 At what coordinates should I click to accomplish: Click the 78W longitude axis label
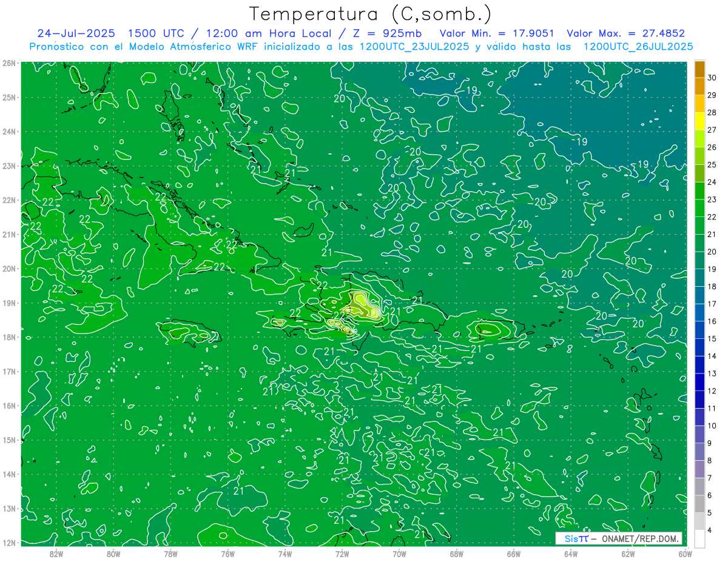170,554
